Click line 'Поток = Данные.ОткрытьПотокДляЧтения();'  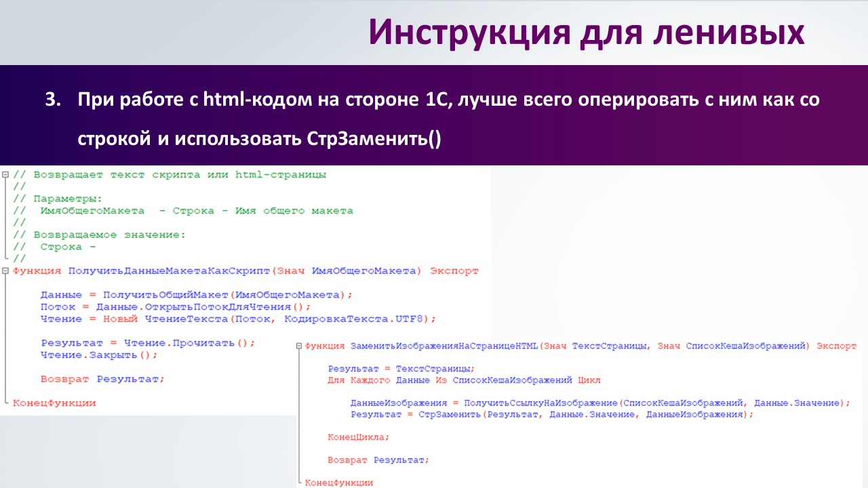click(x=176, y=307)
